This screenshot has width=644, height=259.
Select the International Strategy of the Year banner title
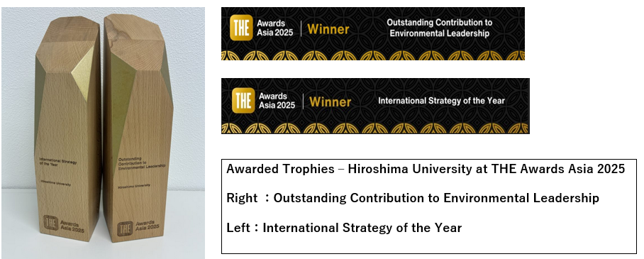[x=442, y=101]
